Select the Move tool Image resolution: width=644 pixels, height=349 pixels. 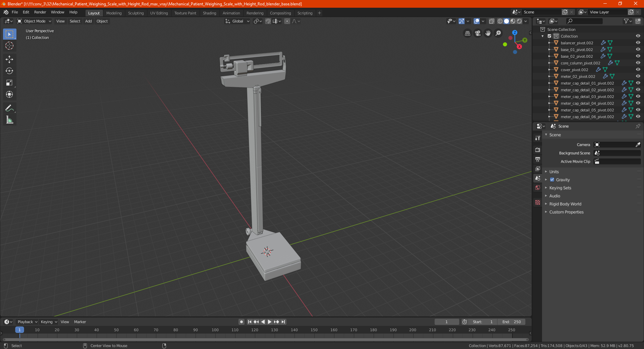pyautogui.click(x=9, y=59)
